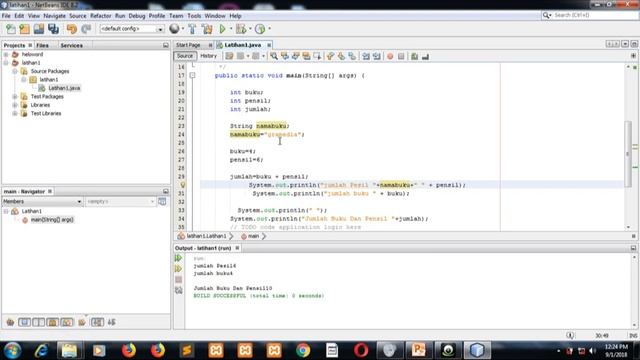Collapse main method fold on line 17
The image size is (640, 360).
click(193, 76)
